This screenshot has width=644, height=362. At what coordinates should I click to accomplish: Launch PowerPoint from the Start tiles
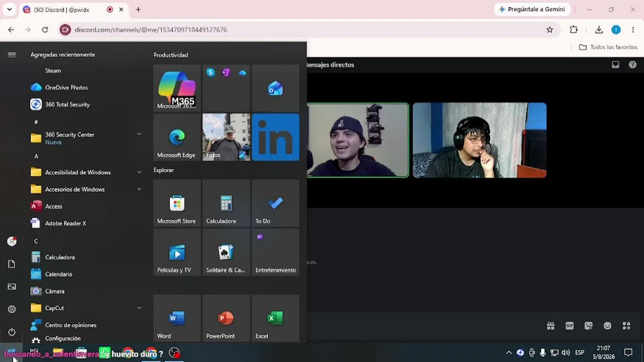pyautogui.click(x=226, y=318)
